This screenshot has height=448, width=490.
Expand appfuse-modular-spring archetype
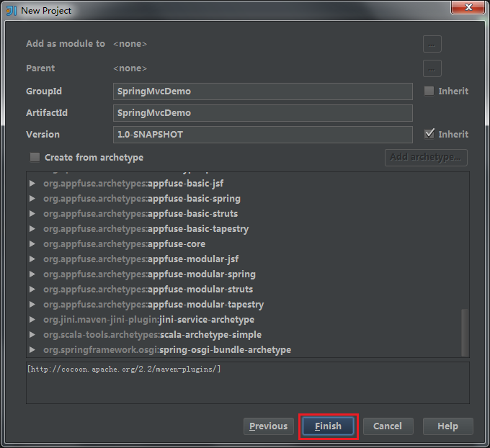32,274
